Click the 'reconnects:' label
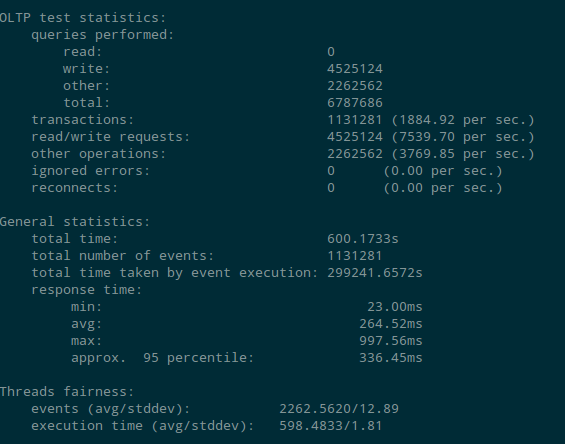Screen dimensions: 565x444 tap(75, 188)
